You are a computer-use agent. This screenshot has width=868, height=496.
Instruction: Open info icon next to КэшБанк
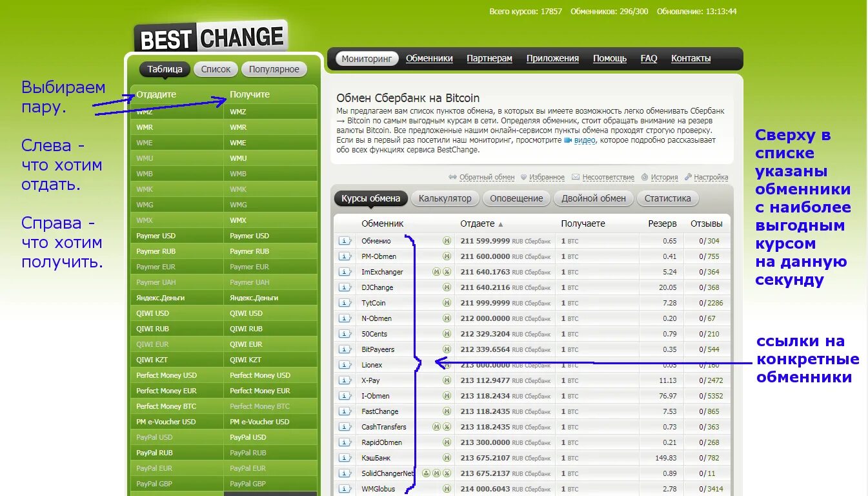[345, 458]
